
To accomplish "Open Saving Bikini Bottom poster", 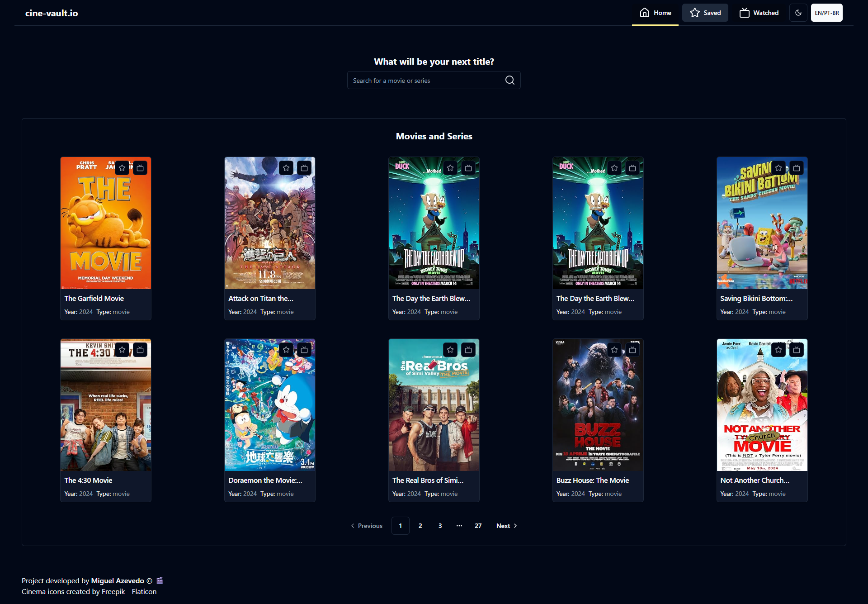I will [762, 223].
